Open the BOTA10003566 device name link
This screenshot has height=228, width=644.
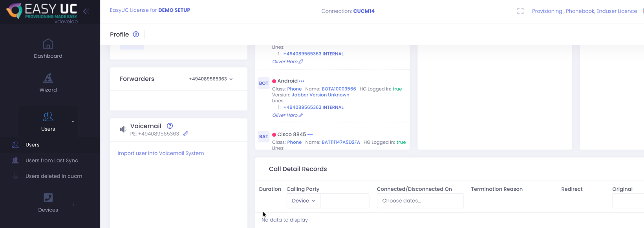(338, 89)
